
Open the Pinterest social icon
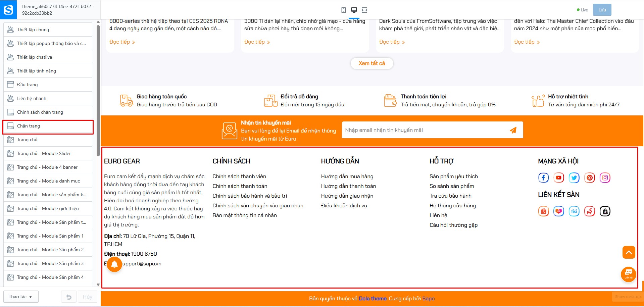coord(590,177)
